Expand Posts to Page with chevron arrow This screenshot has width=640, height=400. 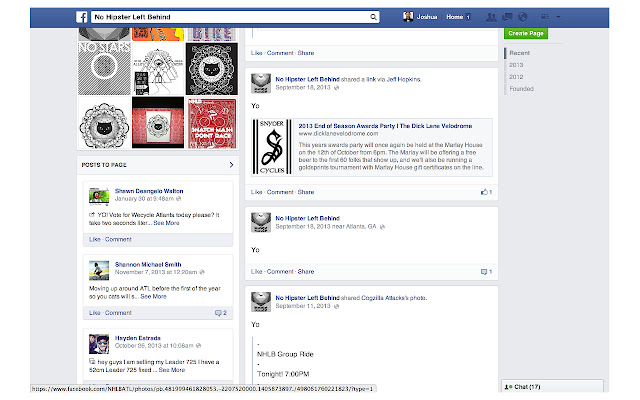coord(231,165)
